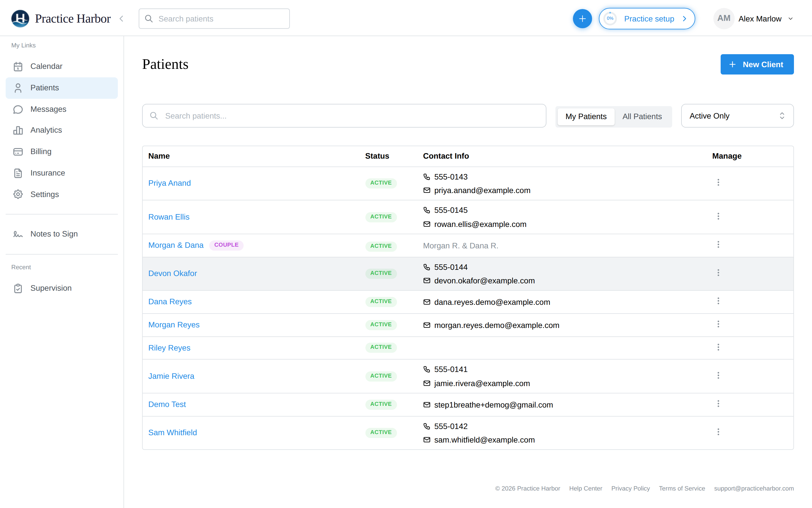Click the blue plus quick-add button
The image size is (812, 508).
pyautogui.click(x=582, y=19)
